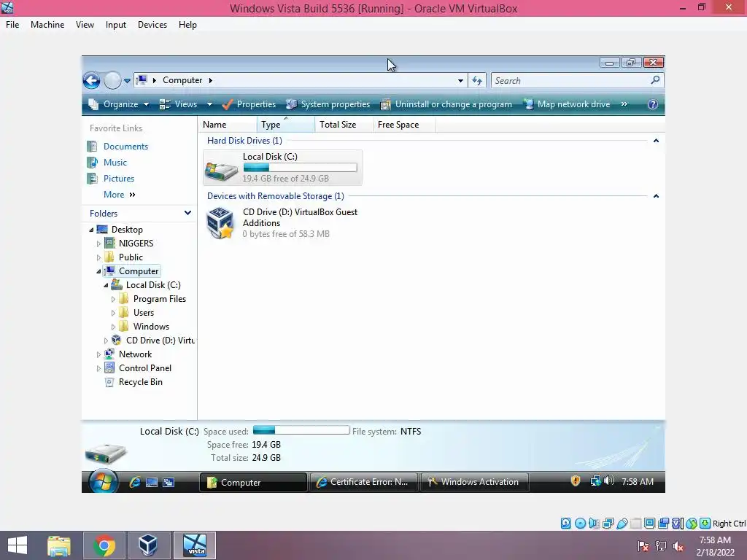Click Local Disk (C:) capacity bar in list
Screen dimensions: 747x560
click(x=300, y=167)
